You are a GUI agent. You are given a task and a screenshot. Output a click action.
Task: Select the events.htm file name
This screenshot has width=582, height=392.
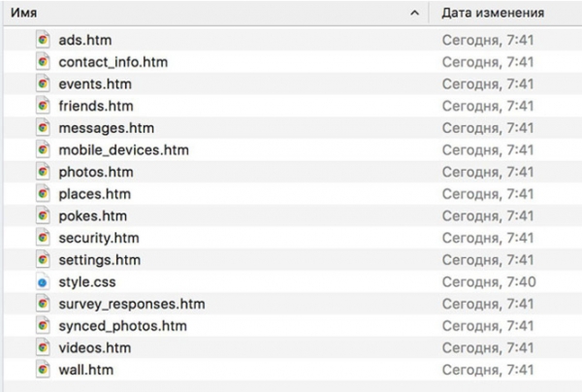coord(95,84)
